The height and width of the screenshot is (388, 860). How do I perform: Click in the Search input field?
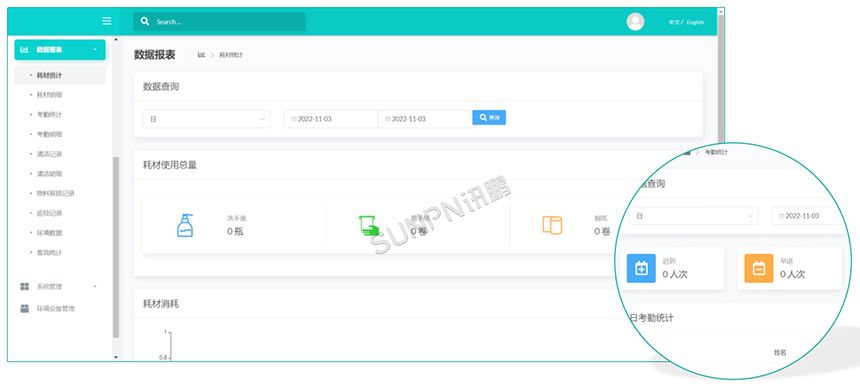[219, 21]
